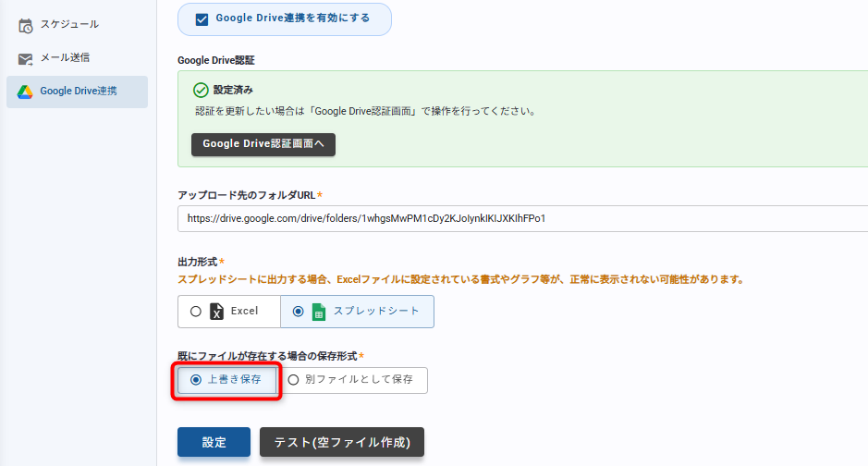Click the green spreadsheet file icon
The image size is (868, 466).
(x=319, y=312)
